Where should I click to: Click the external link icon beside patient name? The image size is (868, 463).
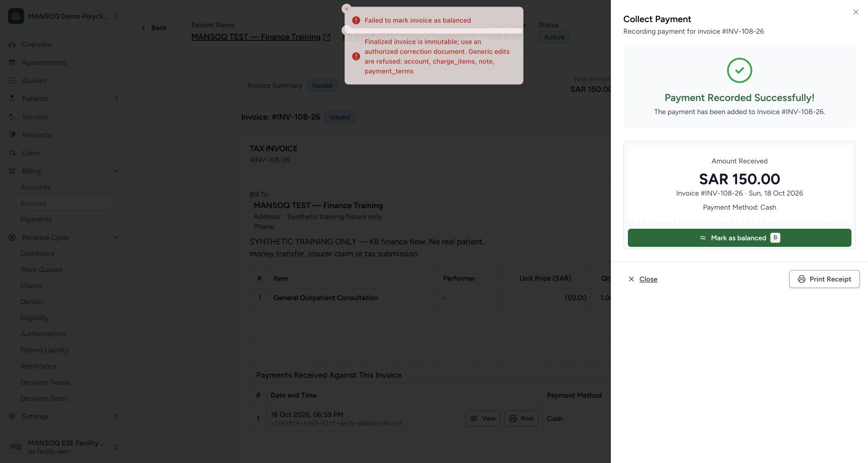pos(327,37)
